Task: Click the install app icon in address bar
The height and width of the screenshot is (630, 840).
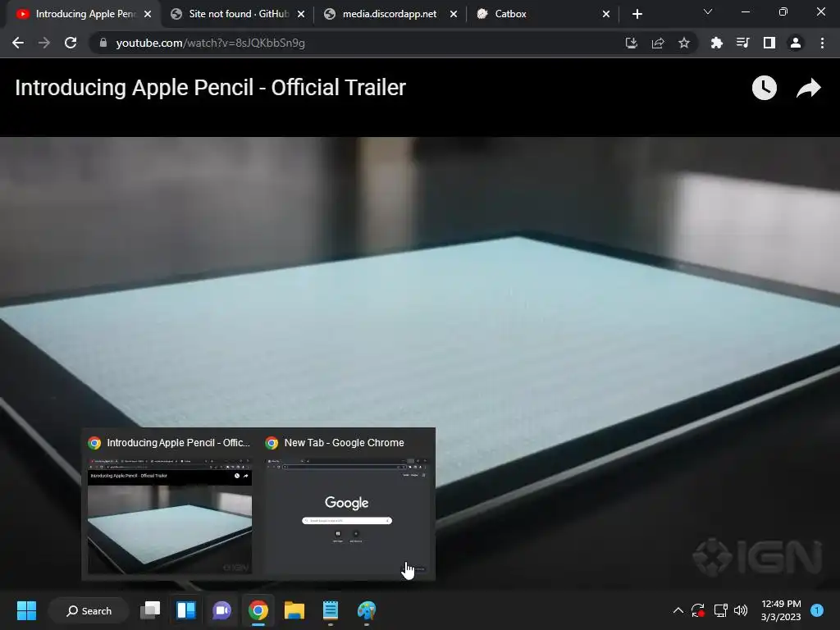Action: [x=631, y=43]
